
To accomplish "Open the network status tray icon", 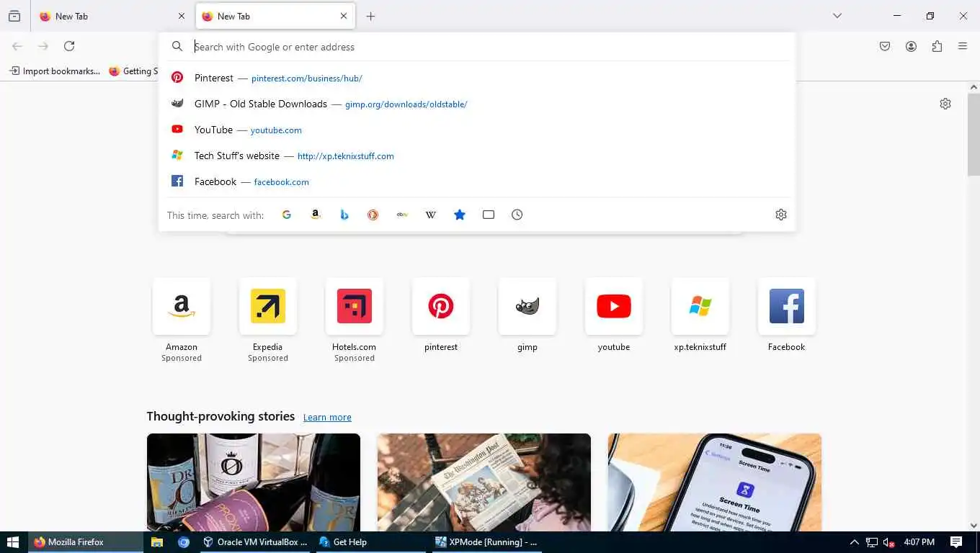I will click(872, 542).
